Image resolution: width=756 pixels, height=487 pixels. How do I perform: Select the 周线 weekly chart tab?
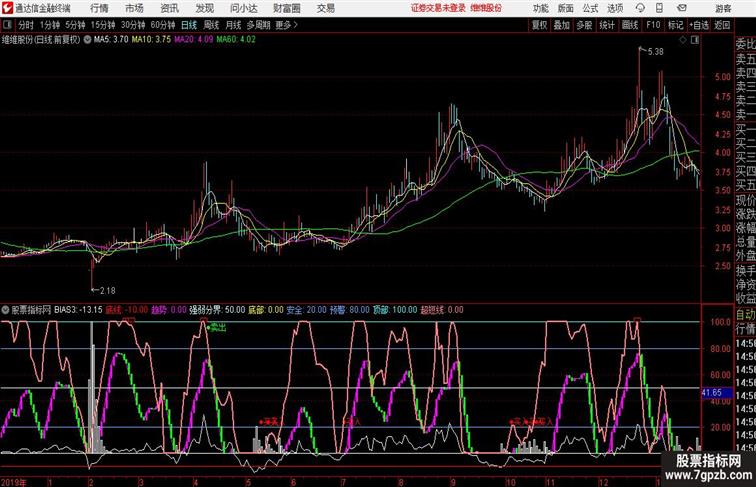[211, 25]
